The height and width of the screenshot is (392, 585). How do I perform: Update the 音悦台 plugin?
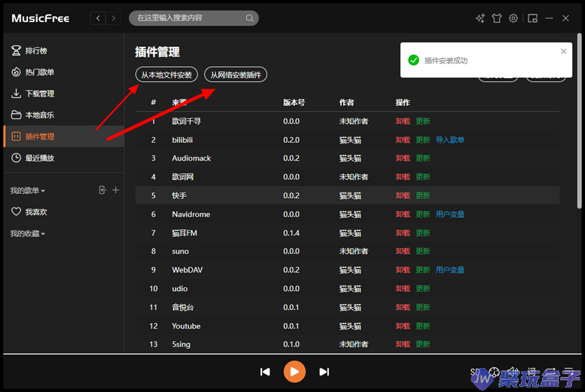tap(423, 307)
